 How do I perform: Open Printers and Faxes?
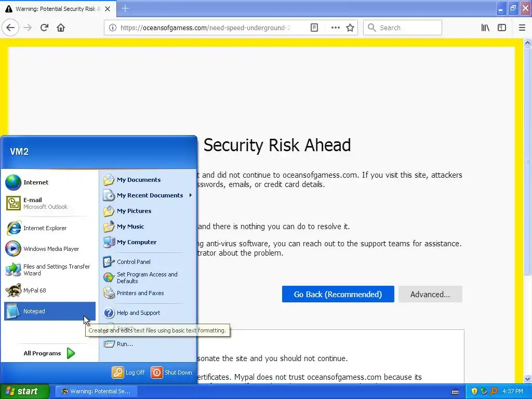(148, 293)
